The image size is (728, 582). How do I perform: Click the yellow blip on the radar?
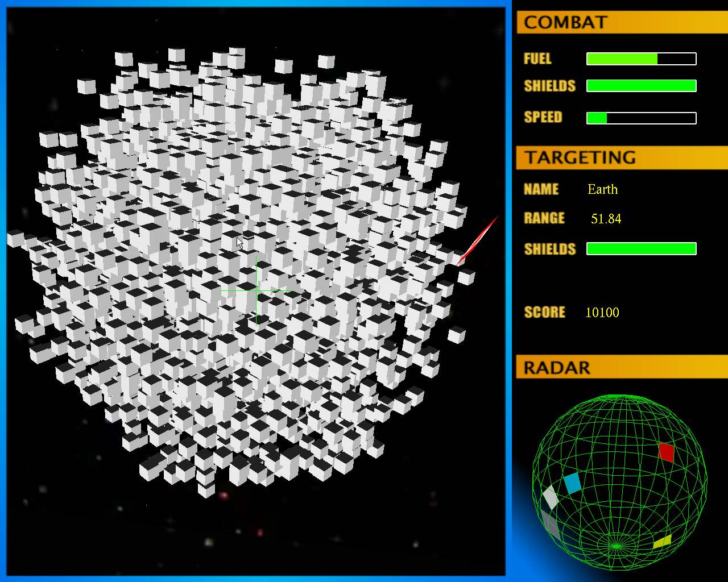(x=662, y=542)
